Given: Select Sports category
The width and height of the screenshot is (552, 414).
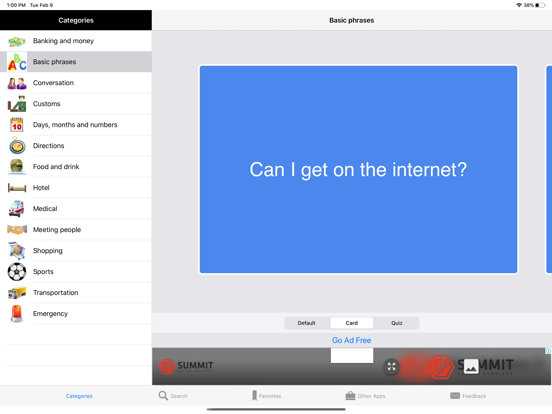Looking at the screenshot, I should tap(76, 271).
